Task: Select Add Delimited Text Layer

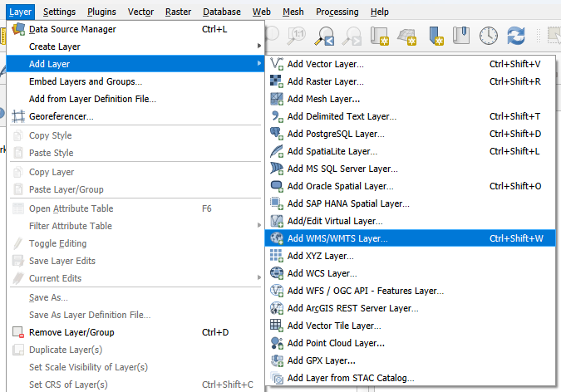Action: tap(342, 116)
